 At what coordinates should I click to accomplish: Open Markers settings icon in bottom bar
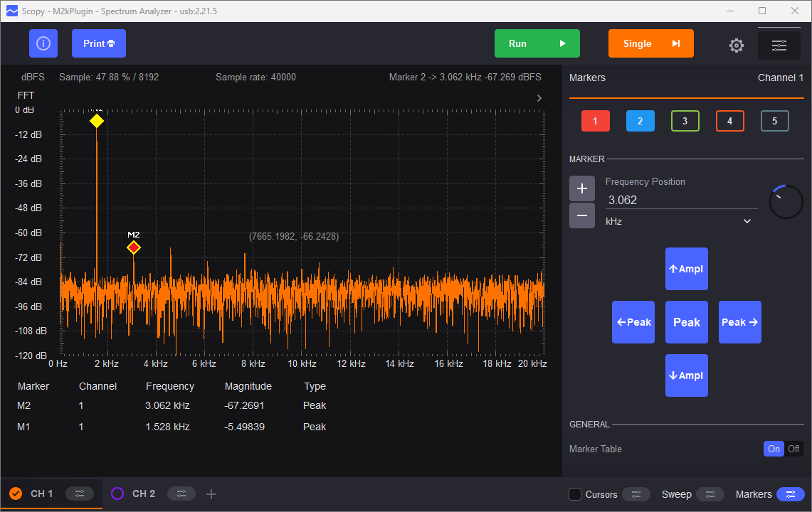(790, 494)
